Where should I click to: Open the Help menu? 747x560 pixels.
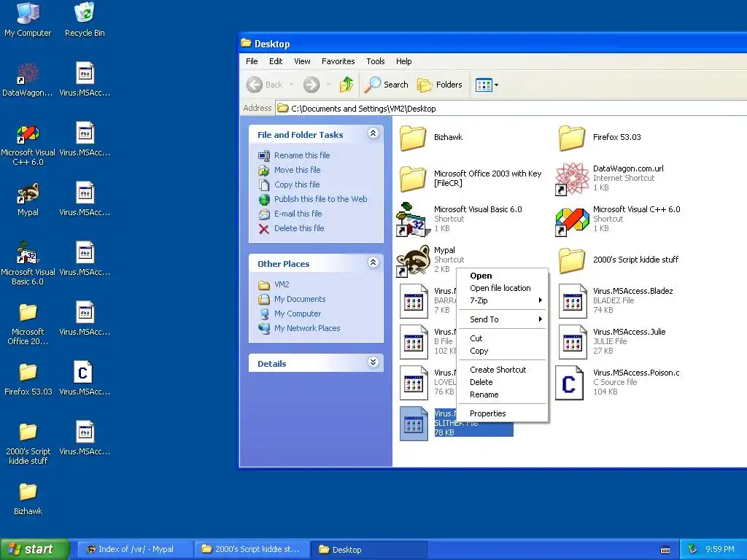click(x=403, y=61)
